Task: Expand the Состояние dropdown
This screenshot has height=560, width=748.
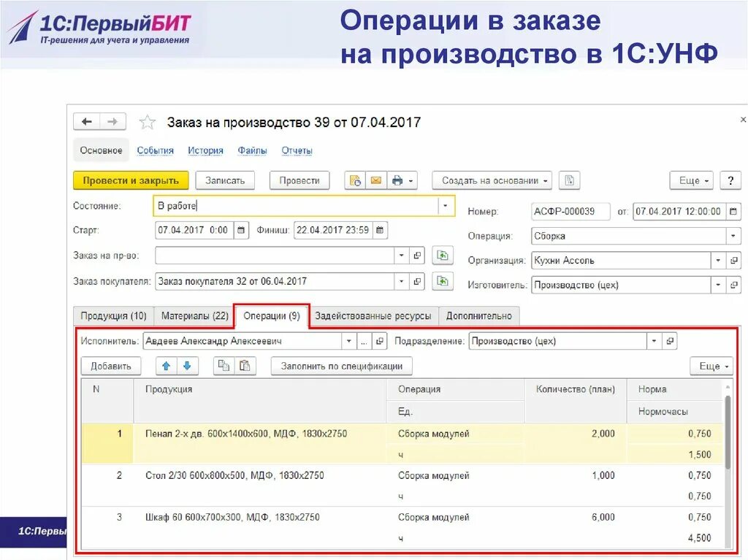Action: [446, 206]
